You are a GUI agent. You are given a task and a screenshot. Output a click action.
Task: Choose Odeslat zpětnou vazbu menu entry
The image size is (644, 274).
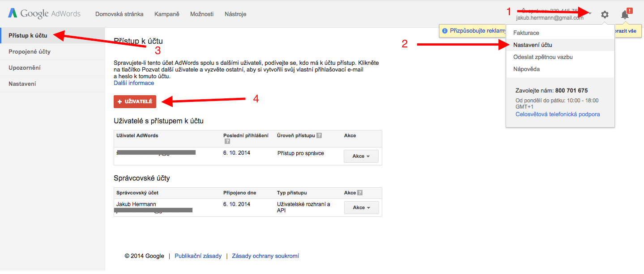(560, 57)
